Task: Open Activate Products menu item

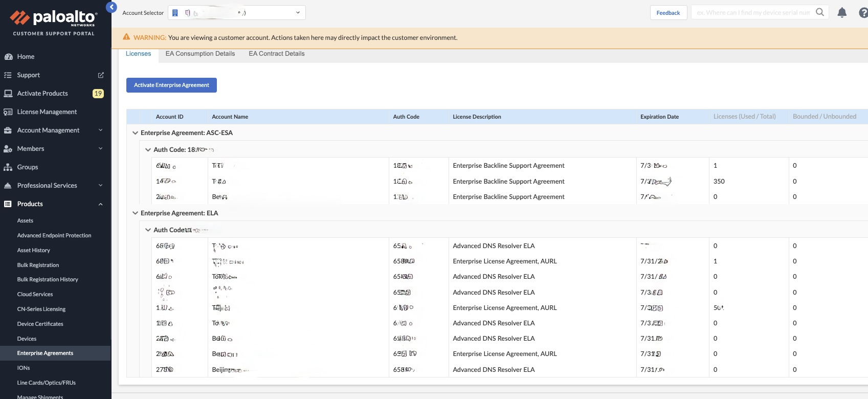Action: pos(42,94)
